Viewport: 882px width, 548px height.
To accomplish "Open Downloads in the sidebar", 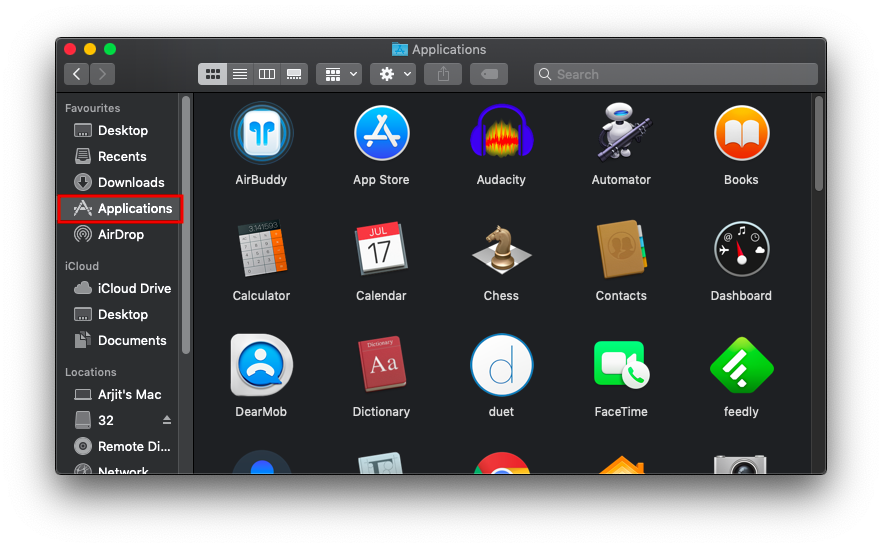I will click(x=119, y=182).
